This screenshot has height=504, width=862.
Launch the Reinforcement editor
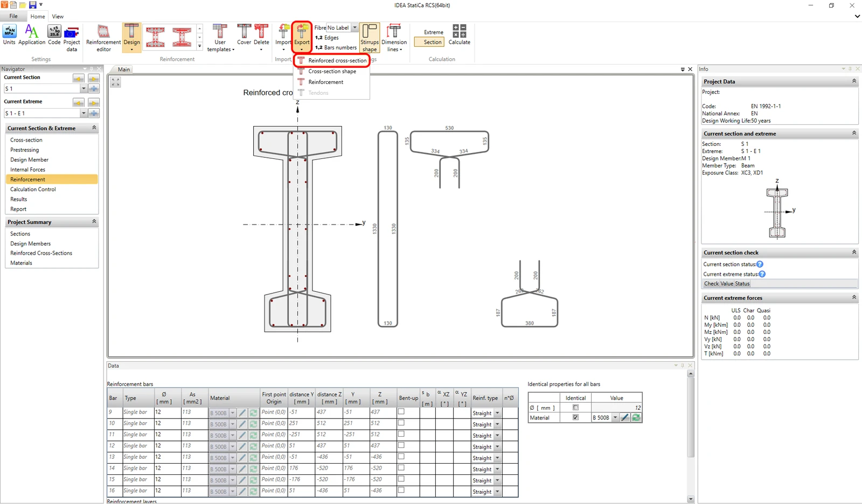click(x=103, y=38)
